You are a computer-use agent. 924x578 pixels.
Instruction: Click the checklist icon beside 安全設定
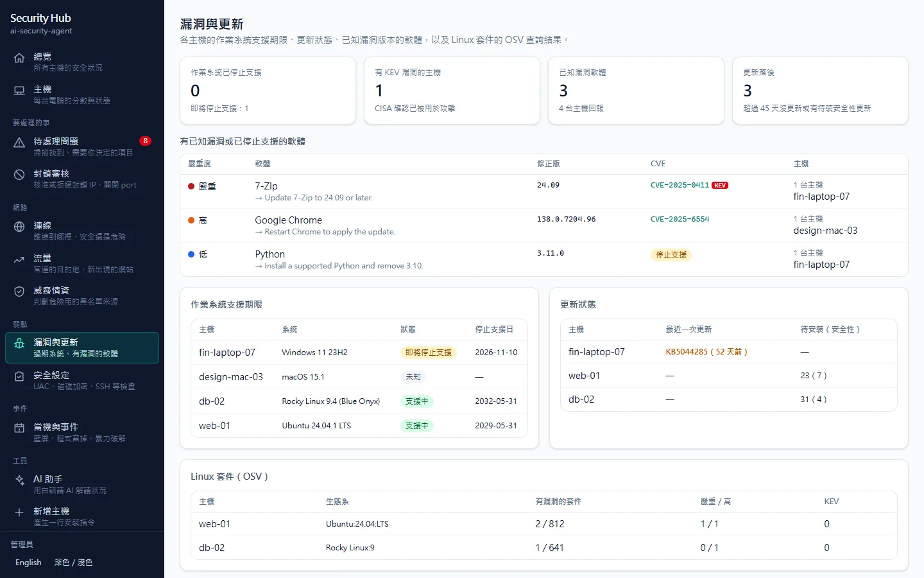click(19, 376)
